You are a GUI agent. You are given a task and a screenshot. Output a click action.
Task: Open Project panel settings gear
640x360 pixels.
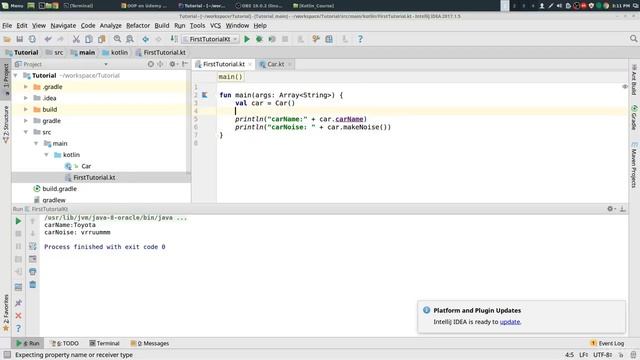click(173, 64)
